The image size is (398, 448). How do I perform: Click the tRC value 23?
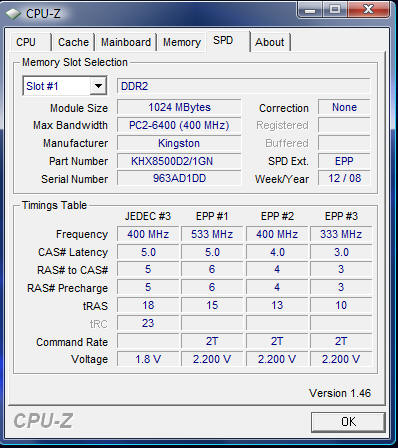(148, 323)
